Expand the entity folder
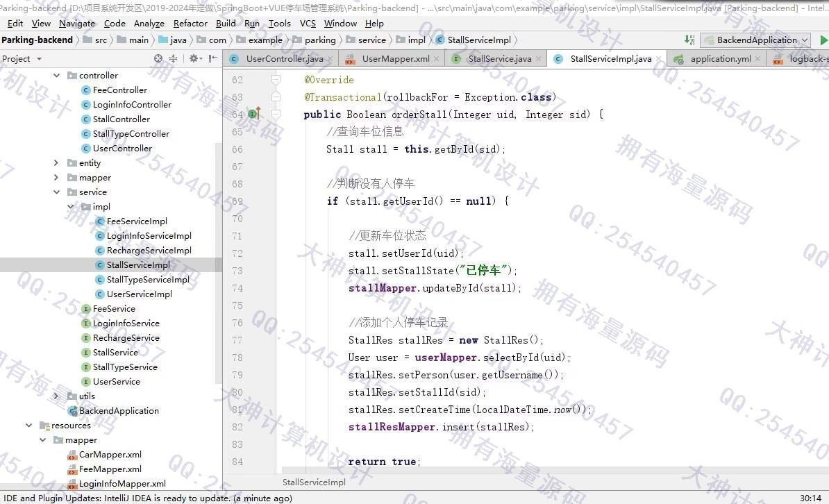 tap(56, 163)
